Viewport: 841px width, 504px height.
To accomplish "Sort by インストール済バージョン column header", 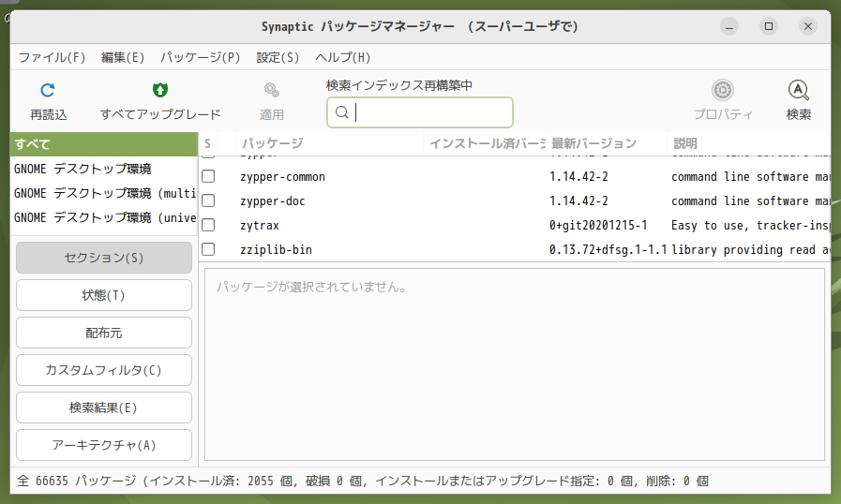I will pos(485,143).
